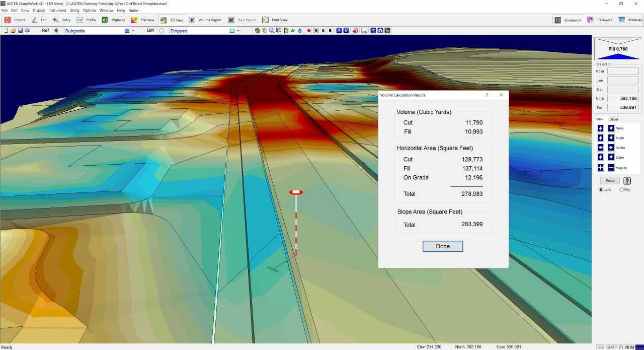Click the home view icon in toolbar
The width and height of the screenshot is (644, 350).
point(258,31)
